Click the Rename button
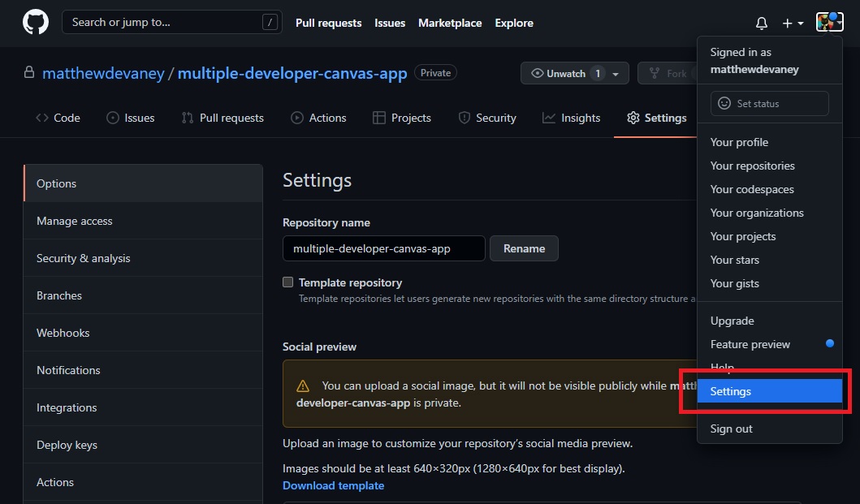The width and height of the screenshot is (860, 504). (x=524, y=248)
